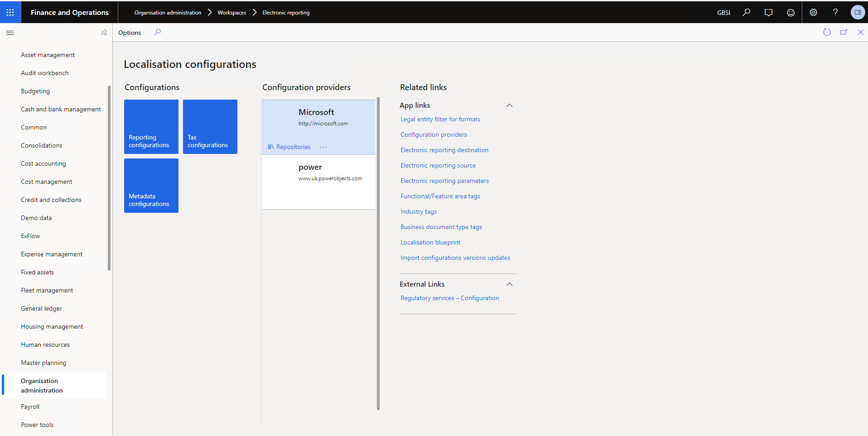Open page in new window icon

(844, 32)
